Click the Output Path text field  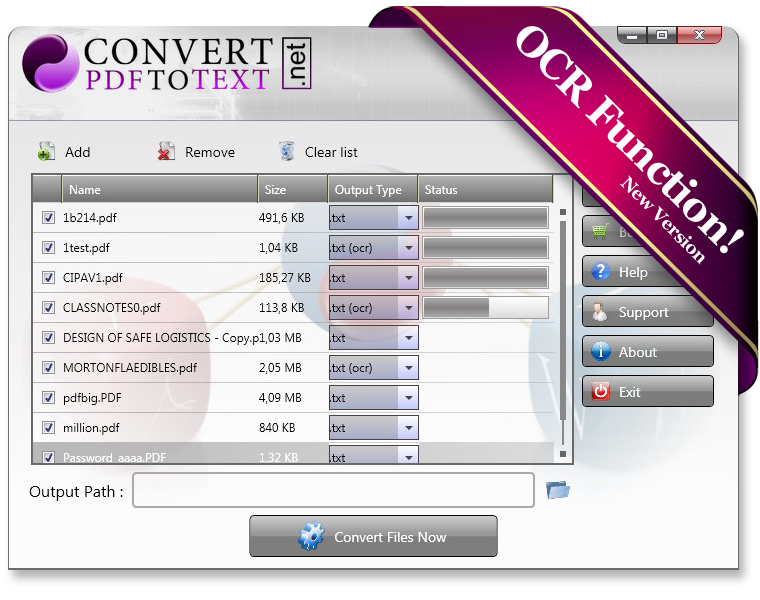tap(333, 490)
